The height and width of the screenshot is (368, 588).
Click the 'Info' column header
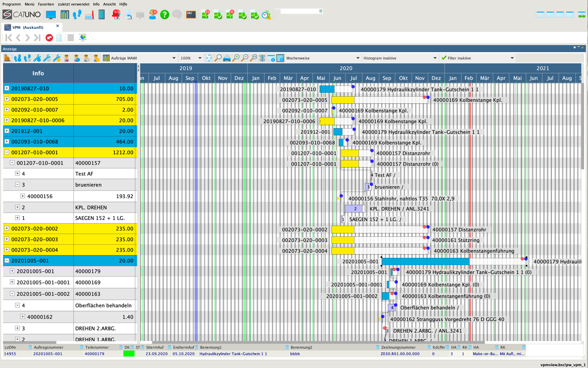38,73
